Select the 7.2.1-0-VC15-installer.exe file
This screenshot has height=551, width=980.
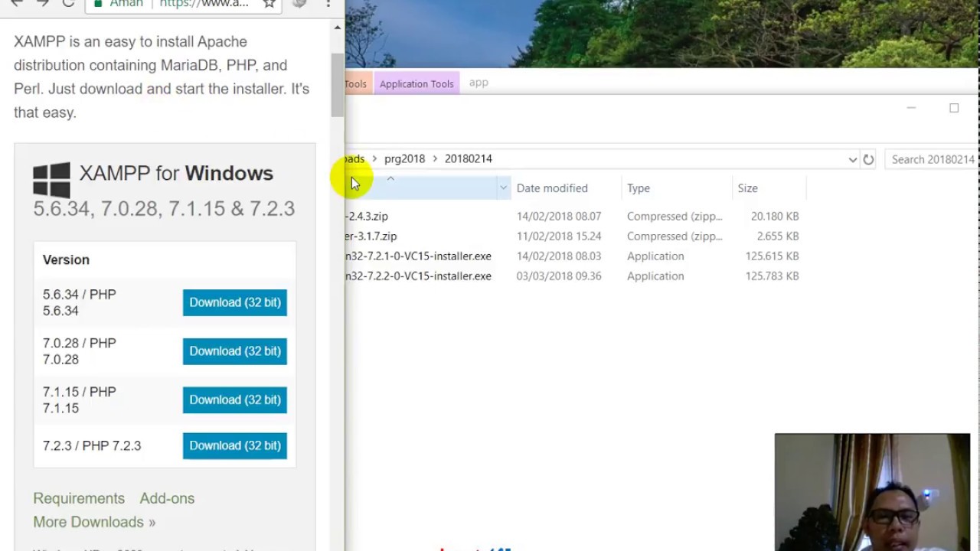[418, 256]
